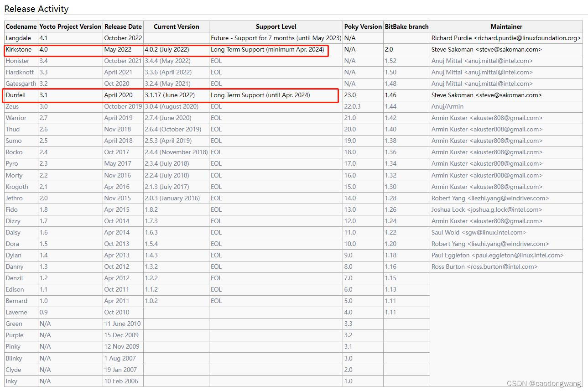Click the Hardknott codename cell

(21, 72)
